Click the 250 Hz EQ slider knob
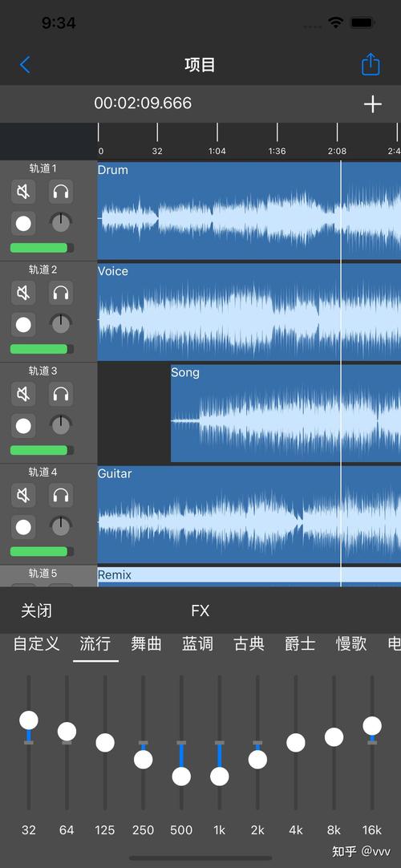 tap(144, 760)
